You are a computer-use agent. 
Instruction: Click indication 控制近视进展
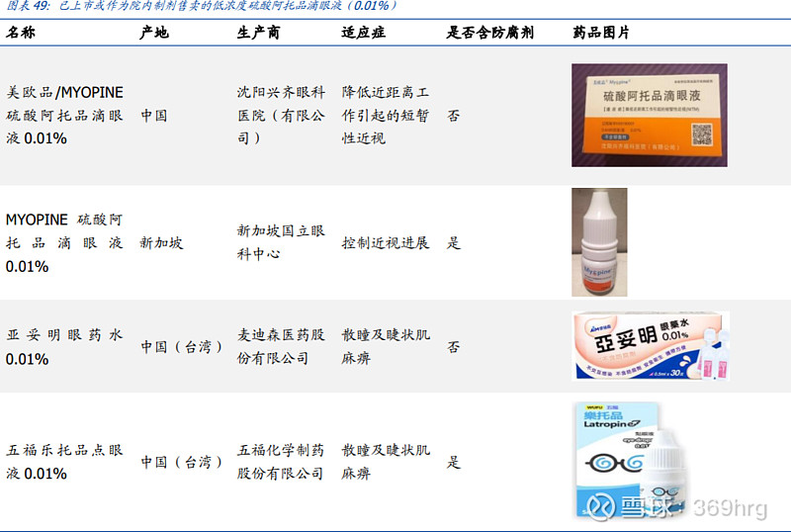pyautogui.click(x=386, y=243)
